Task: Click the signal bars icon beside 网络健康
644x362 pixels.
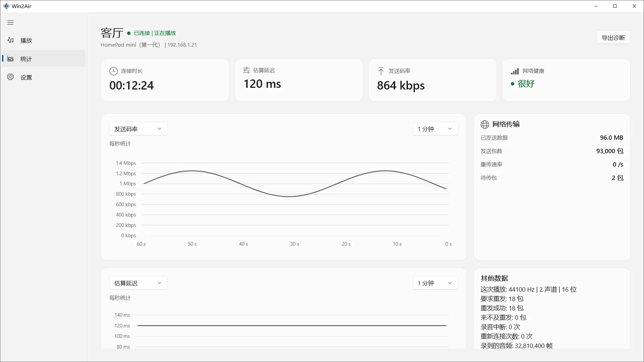Action: pos(515,71)
